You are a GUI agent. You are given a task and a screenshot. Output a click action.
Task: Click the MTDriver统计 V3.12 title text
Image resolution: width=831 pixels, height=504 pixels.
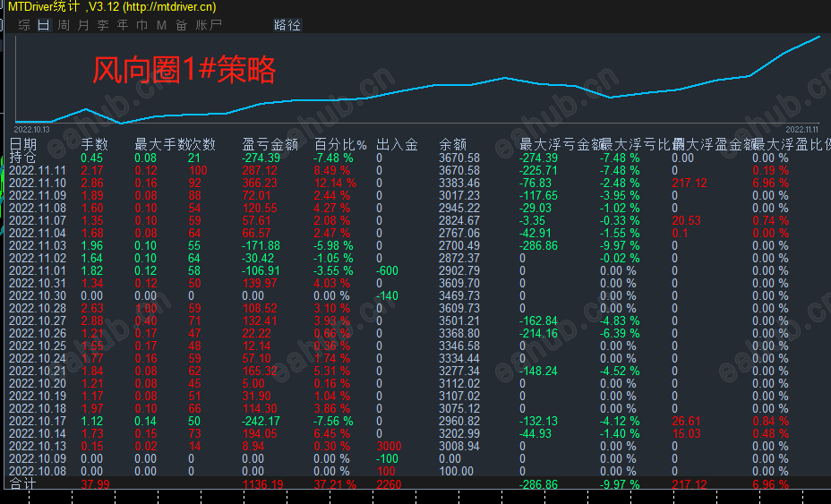click(112, 7)
